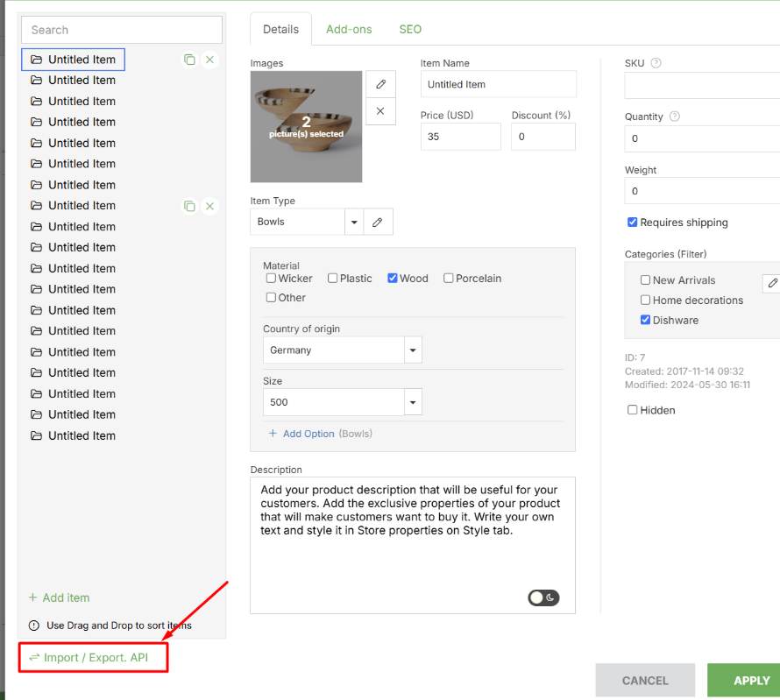Screen dimensions: 780x700
Task: Click the items Search field
Action: coord(122,30)
